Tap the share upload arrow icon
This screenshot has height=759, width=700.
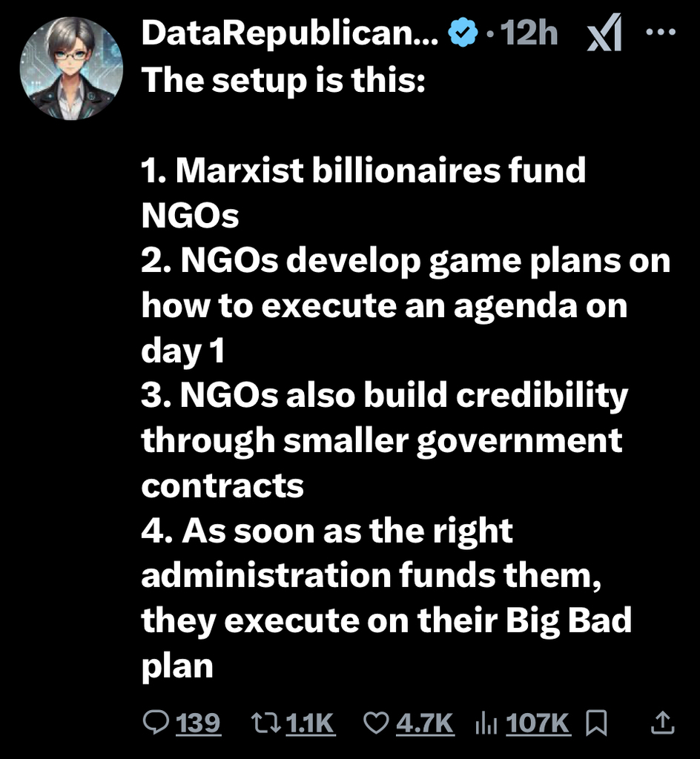click(x=662, y=721)
